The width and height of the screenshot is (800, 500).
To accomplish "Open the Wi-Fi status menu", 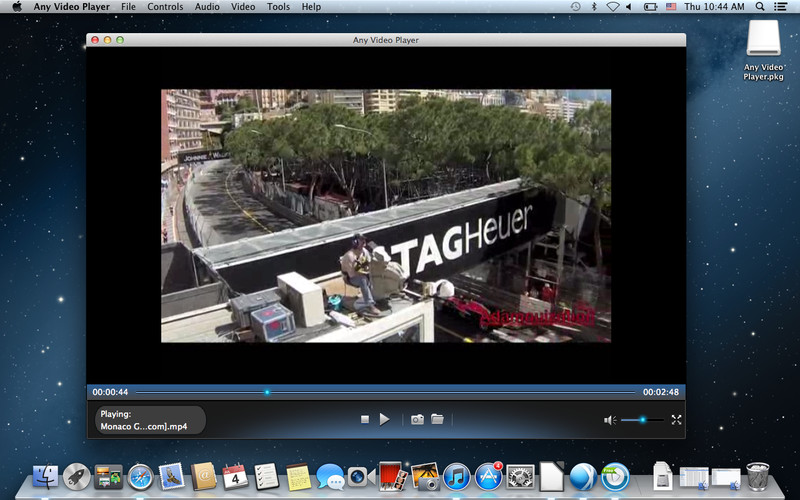I will pos(613,7).
